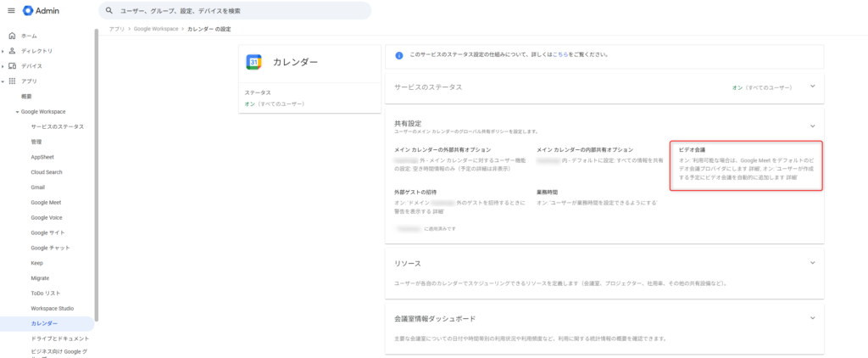Select Google Meet in the sidebar
The width and height of the screenshot is (868, 358).
coord(46,203)
